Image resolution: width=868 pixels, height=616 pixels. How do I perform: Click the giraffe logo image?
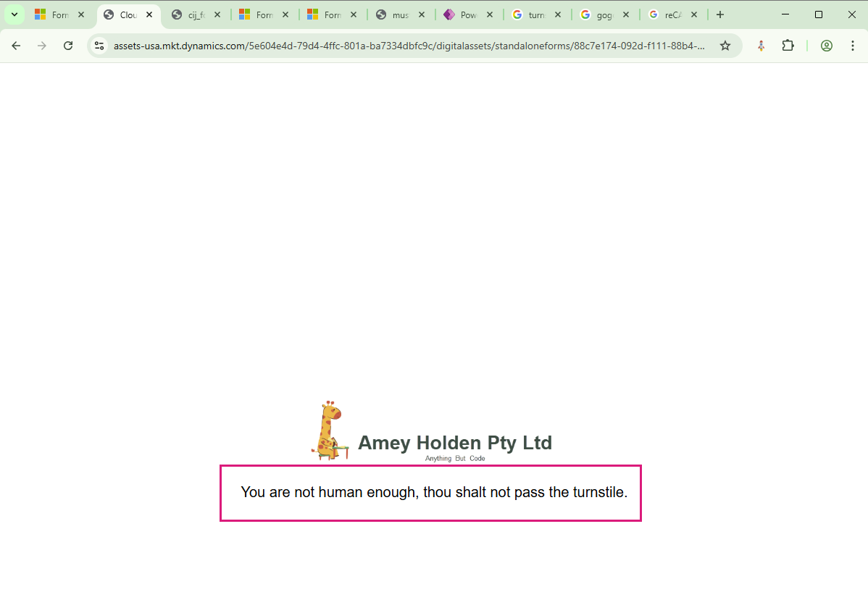[x=330, y=430]
